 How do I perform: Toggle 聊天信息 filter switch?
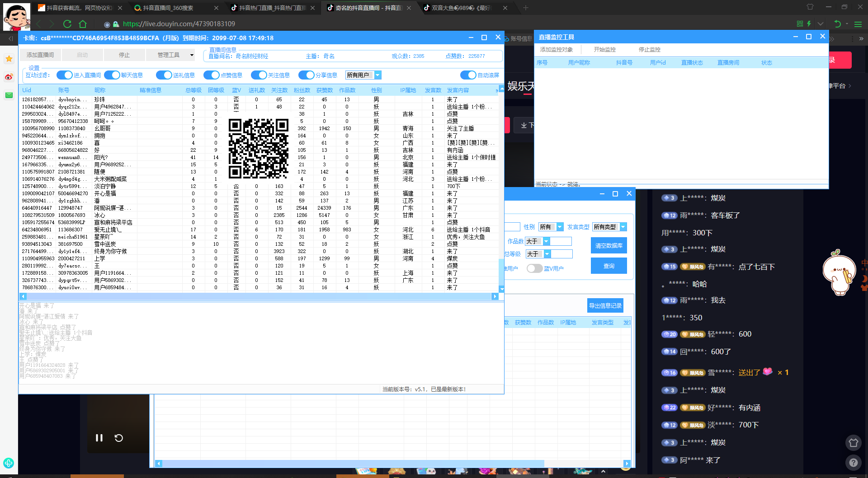[x=112, y=75]
